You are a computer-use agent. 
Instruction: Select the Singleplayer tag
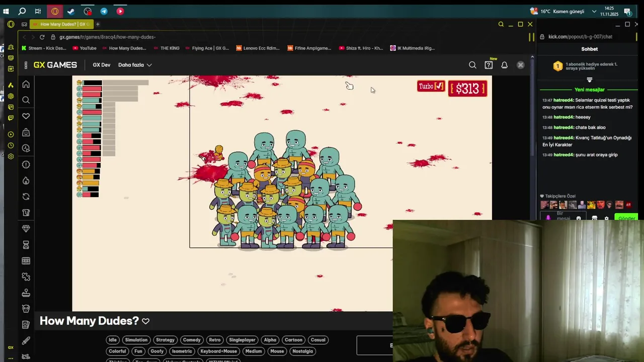pos(242,340)
